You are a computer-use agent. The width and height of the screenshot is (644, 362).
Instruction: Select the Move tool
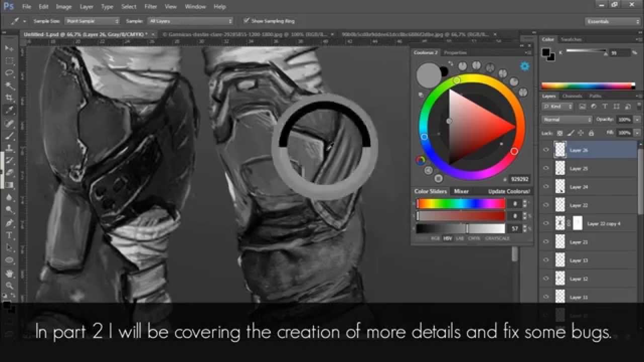tap(9, 48)
